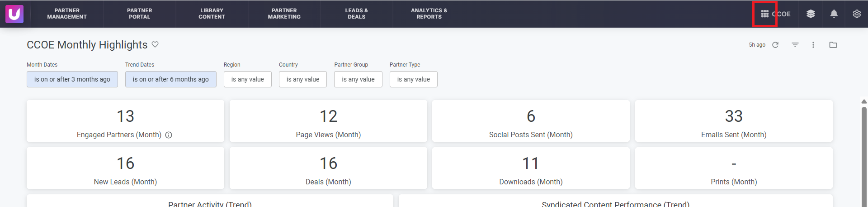Open Trend Dates filter dropdown
The width and height of the screenshot is (868, 207).
click(171, 79)
